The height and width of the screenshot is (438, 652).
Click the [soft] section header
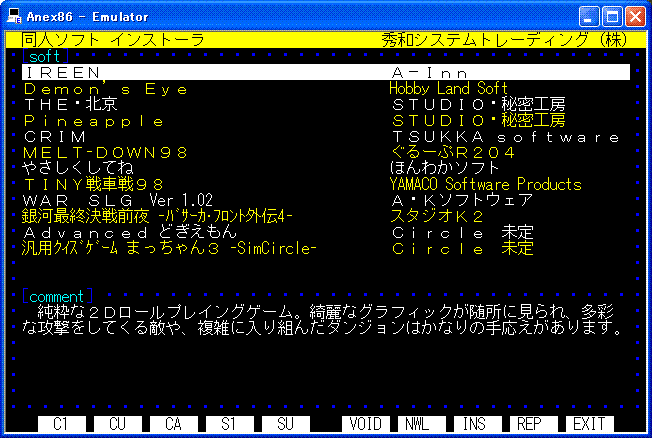45,56
